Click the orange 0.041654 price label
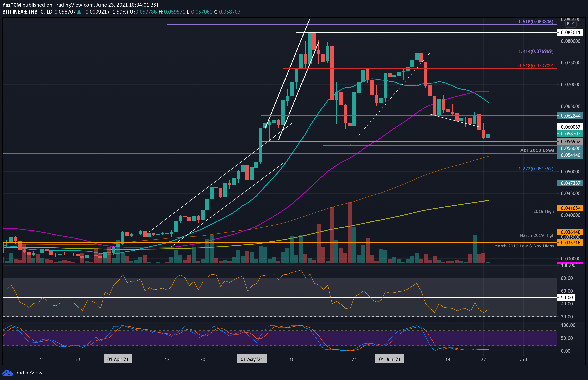The image size is (588, 380). [x=570, y=208]
